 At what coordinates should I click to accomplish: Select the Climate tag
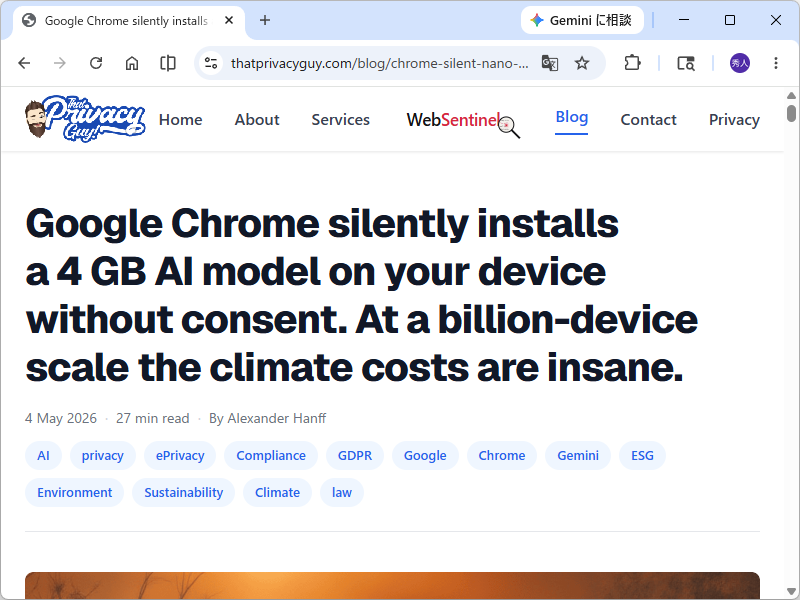[x=277, y=492]
